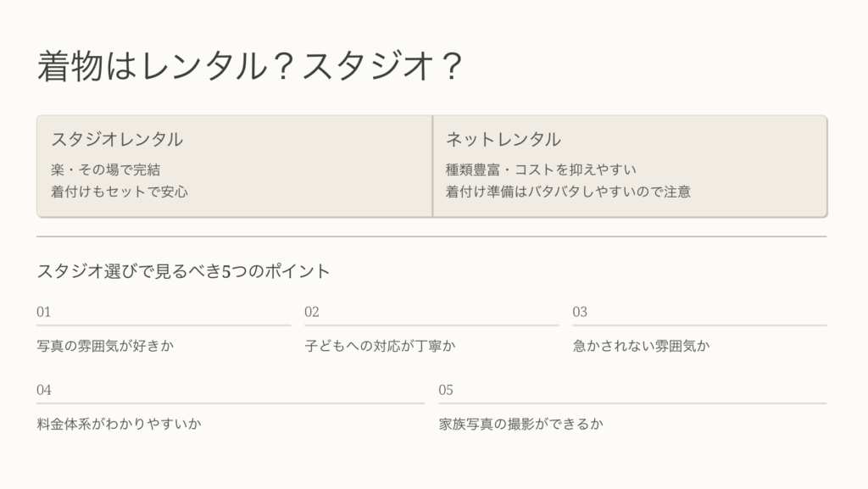Select point 料金体系がわかりやすいか
The width and height of the screenshot is (868, 489).
pyautogui.click(x=120, y=424)
